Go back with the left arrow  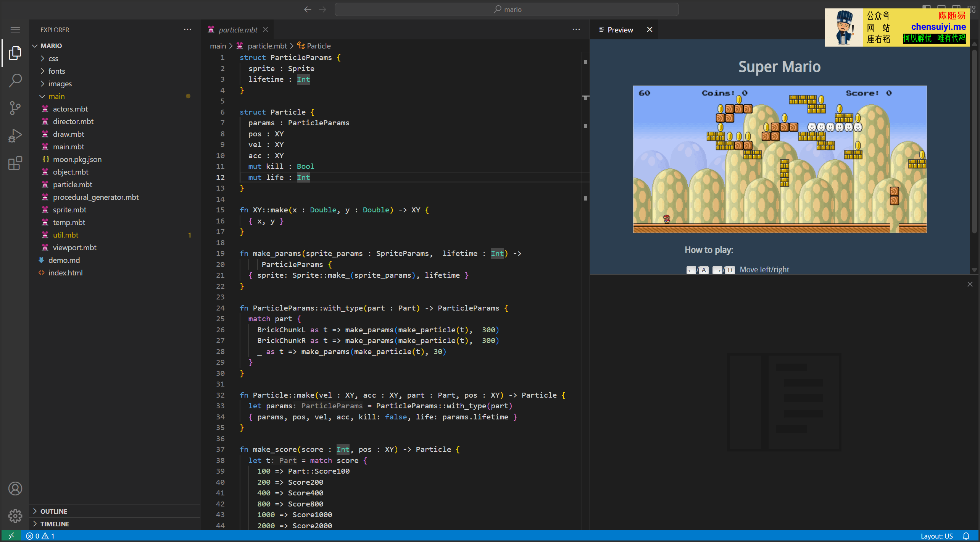(x=308, y=10)
